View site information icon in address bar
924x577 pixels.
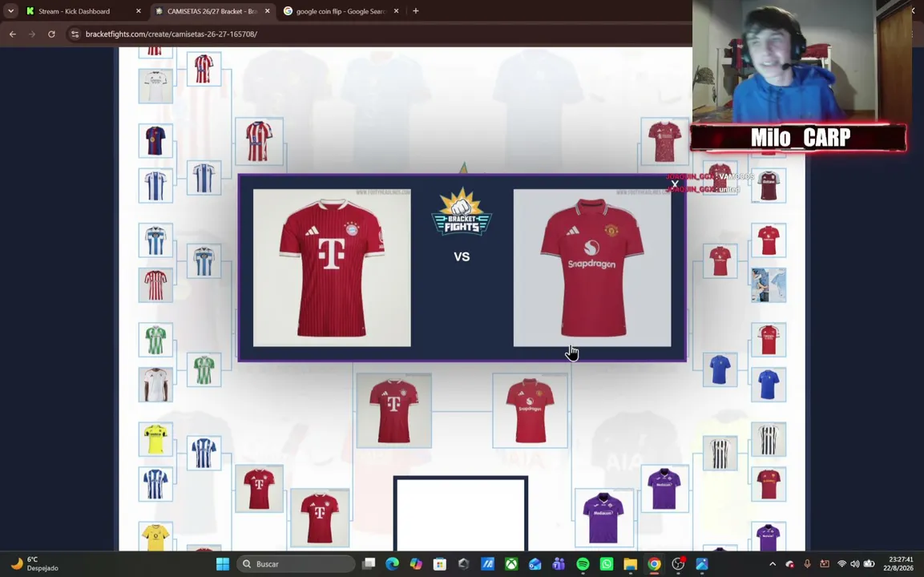(75, 34)
